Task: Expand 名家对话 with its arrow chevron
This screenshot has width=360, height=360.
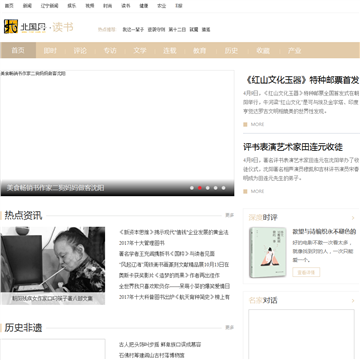Action: (x=353, y=301)
